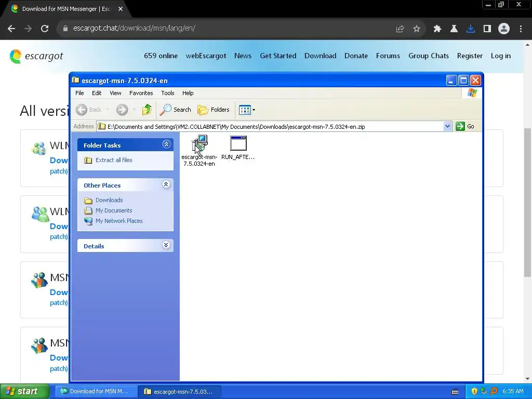Click the escargot logo on the website
This screenshot has height=399, width=532.
coord(36,56)
